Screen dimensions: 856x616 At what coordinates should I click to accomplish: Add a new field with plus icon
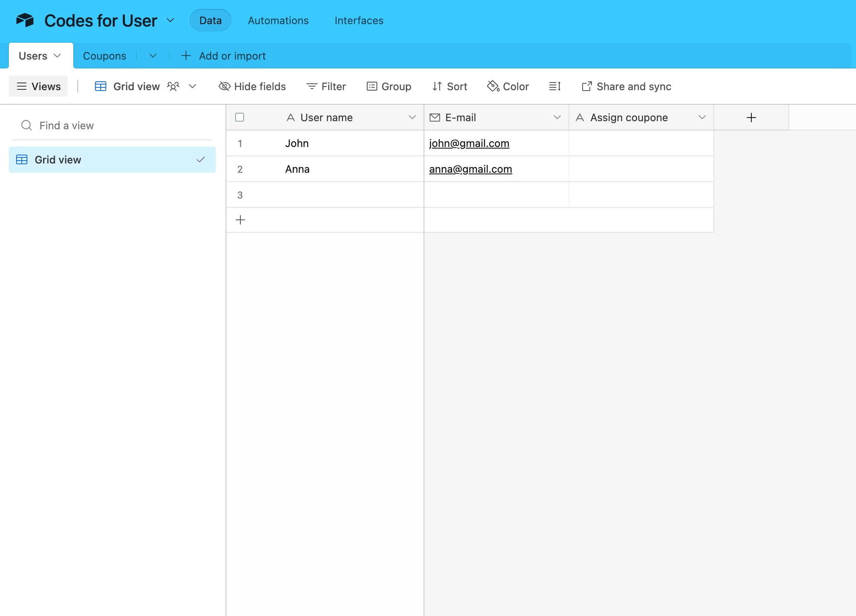coord(751,118)
